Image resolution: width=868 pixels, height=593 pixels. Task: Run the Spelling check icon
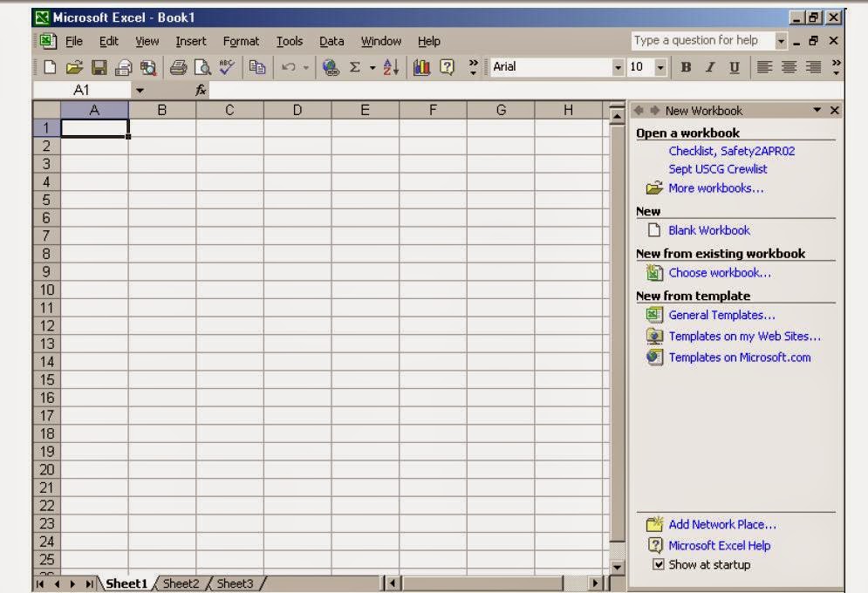(227, 67)
